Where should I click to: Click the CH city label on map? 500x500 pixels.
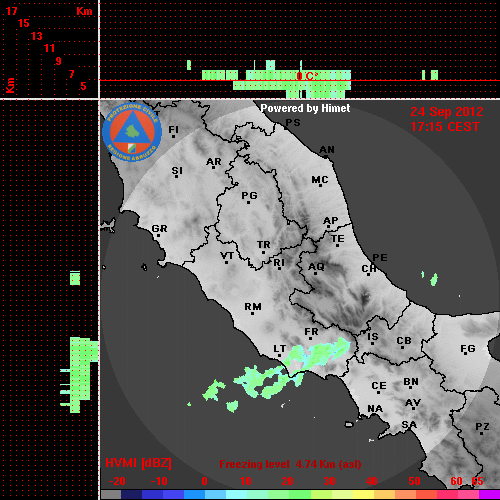click(x=369, y=268)
